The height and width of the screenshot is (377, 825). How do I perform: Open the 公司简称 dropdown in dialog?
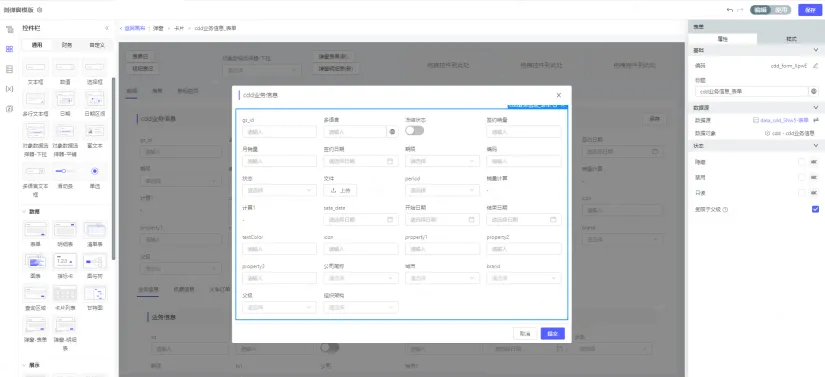point(361,278)
